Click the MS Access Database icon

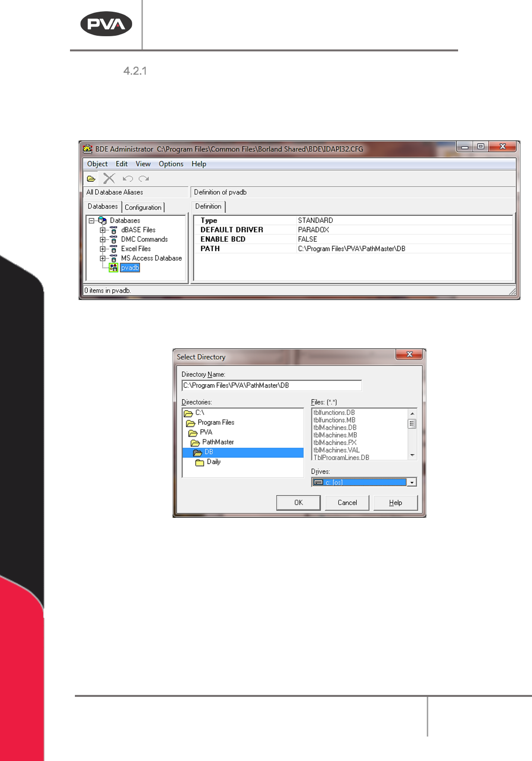114,258
